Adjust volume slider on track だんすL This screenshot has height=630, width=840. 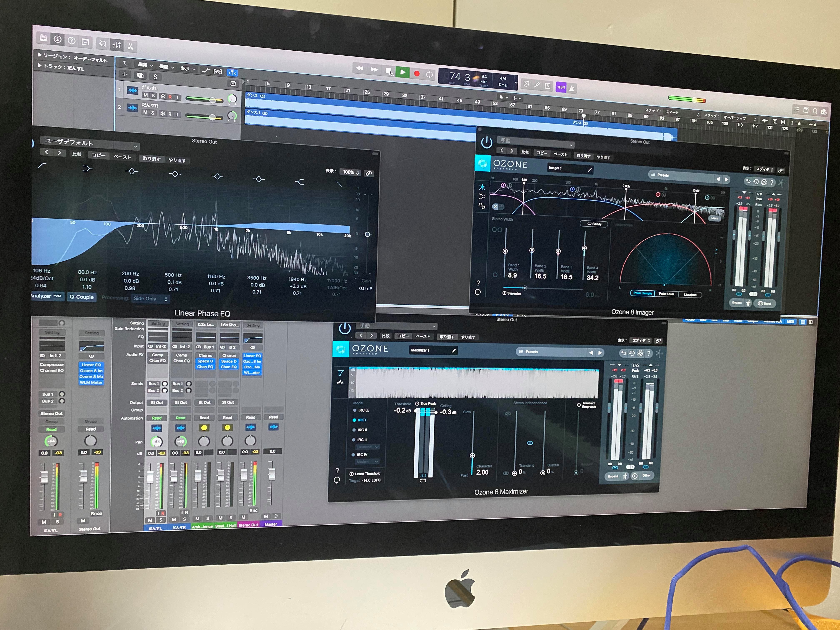(x=204, y=99)
